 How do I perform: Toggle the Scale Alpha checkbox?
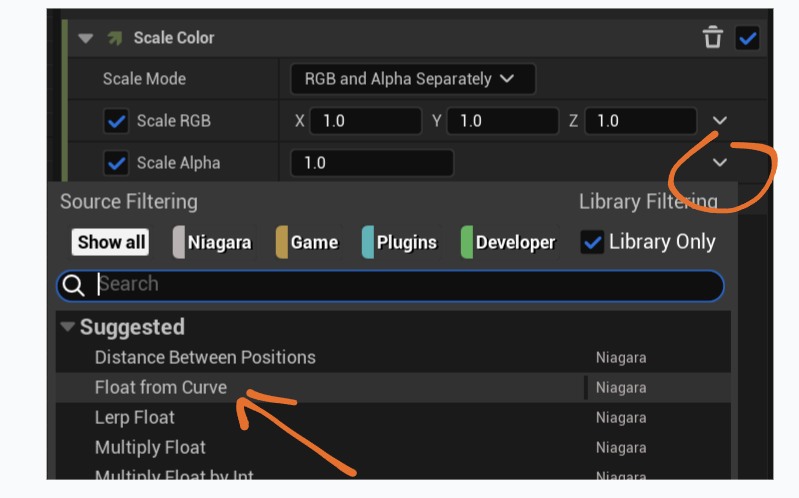click(117, 163)
